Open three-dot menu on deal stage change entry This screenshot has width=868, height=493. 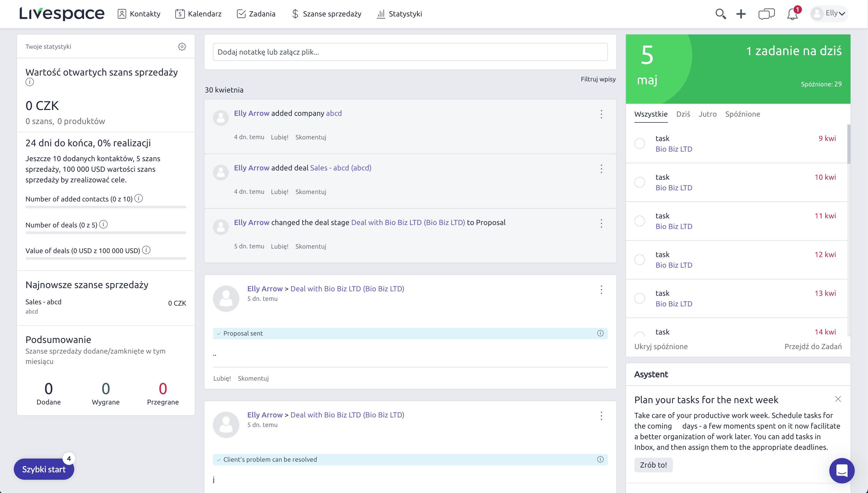point(601,223)
